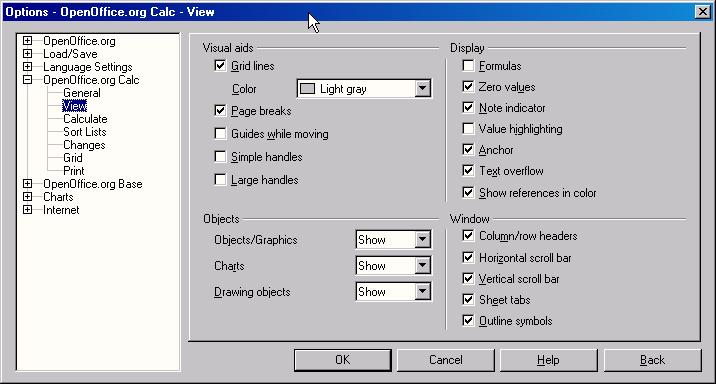Image resolution: width=716 pixels, height=384 pixels.
Task: Close the Options dialog window
Action: point(703,12)
